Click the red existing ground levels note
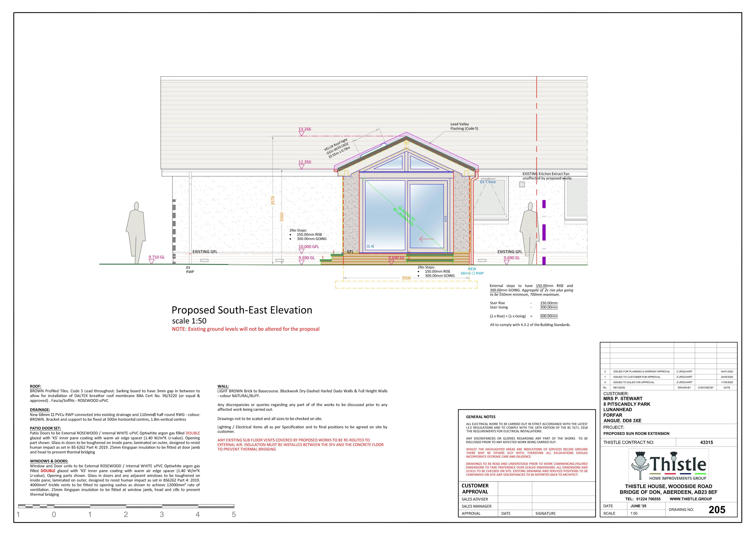756x535 pixels. coord(245,329)
